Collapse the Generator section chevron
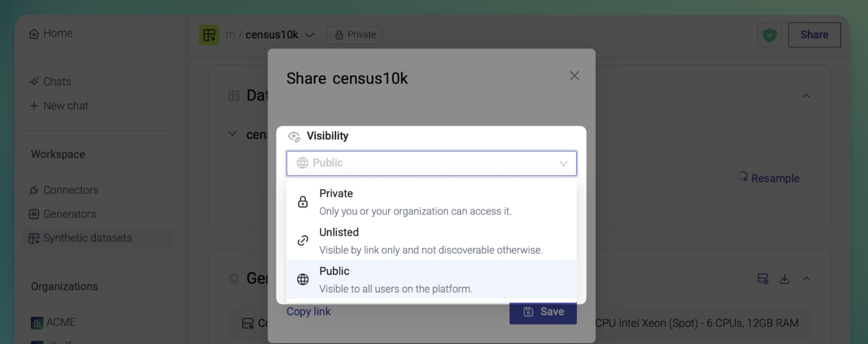The width and height of the screenshot is (868, 344). 806,279
